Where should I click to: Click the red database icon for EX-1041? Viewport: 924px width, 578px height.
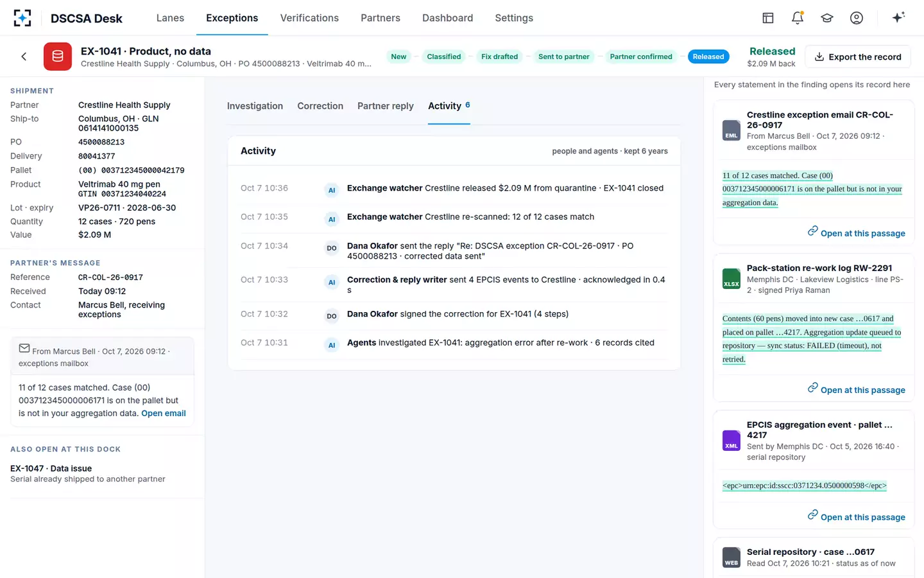(58, 57)
